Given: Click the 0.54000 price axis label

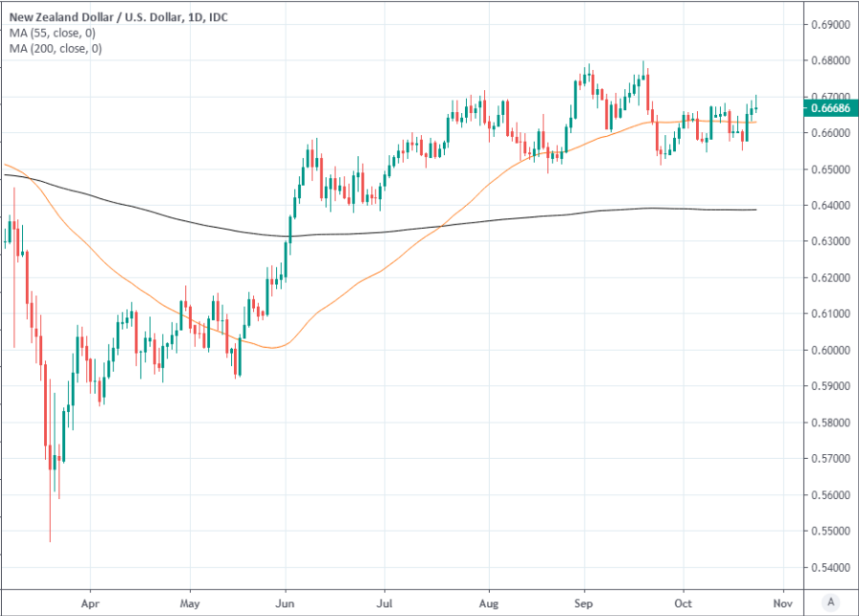Looking at the screenshot, I should click(x=829, y=567).
